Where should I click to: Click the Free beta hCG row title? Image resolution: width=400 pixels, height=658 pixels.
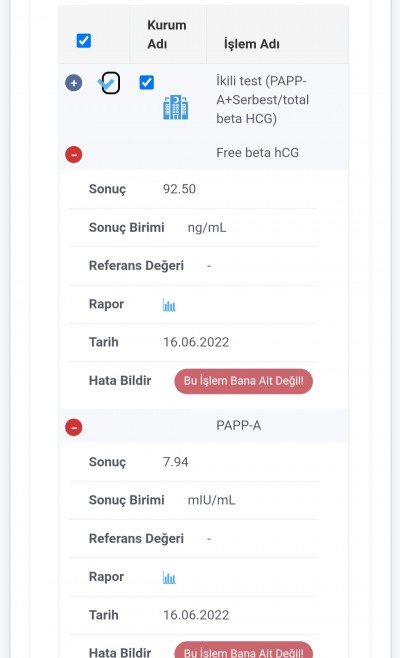pyautogui.click(x=257, y=152)
